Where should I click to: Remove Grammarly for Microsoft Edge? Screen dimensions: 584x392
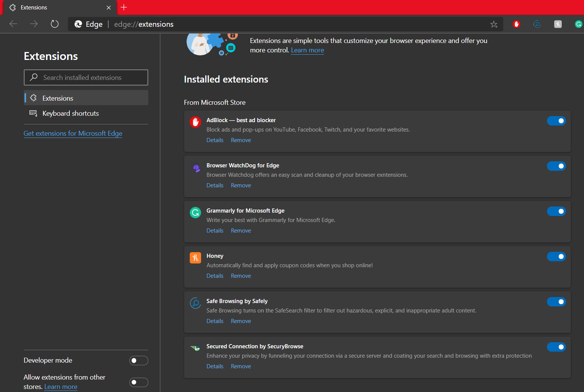pos(241,231)
